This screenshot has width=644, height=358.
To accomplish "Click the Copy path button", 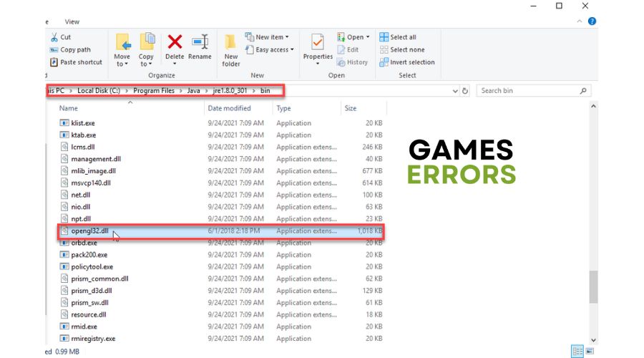I will pyautogui.click(x=70, y=49).
